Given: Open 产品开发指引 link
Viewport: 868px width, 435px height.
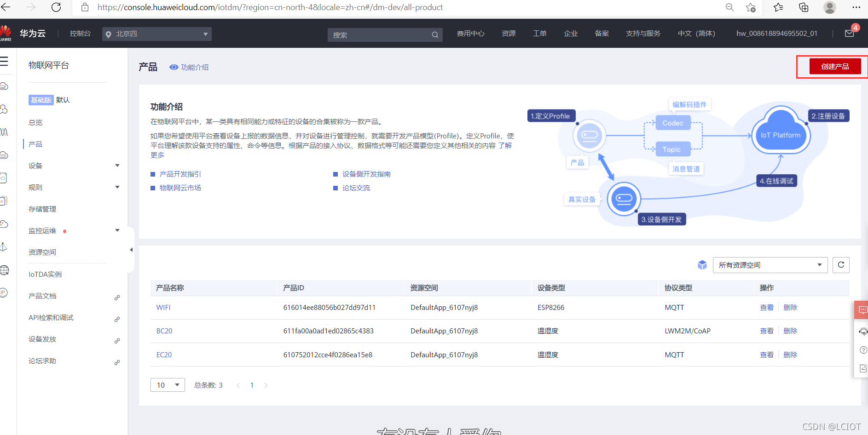Looking at the screenshot, I should point(180,174).
